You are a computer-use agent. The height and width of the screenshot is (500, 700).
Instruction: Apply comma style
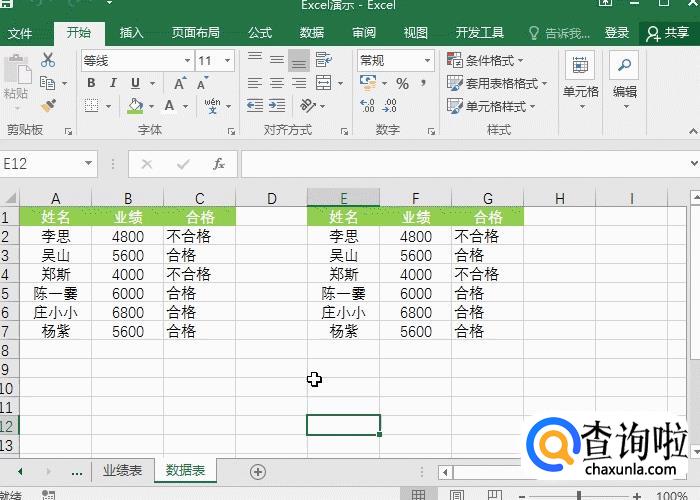pyautogui.click(x=423, y=83)
